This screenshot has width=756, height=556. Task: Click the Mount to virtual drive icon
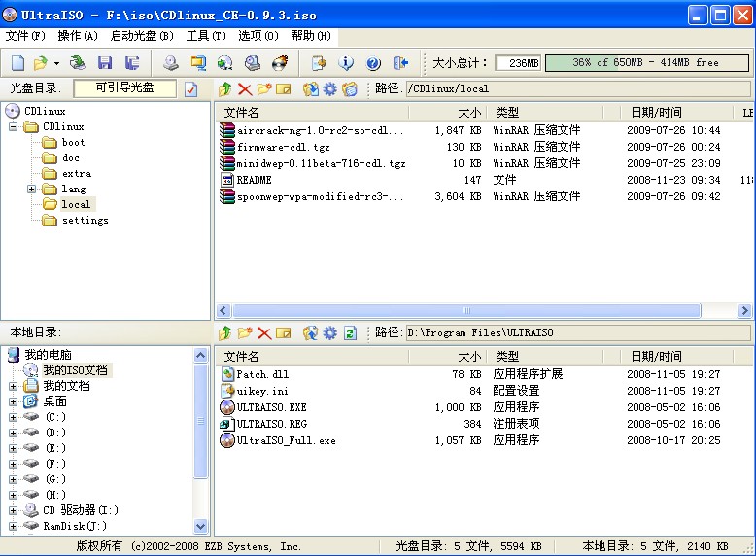252,62
